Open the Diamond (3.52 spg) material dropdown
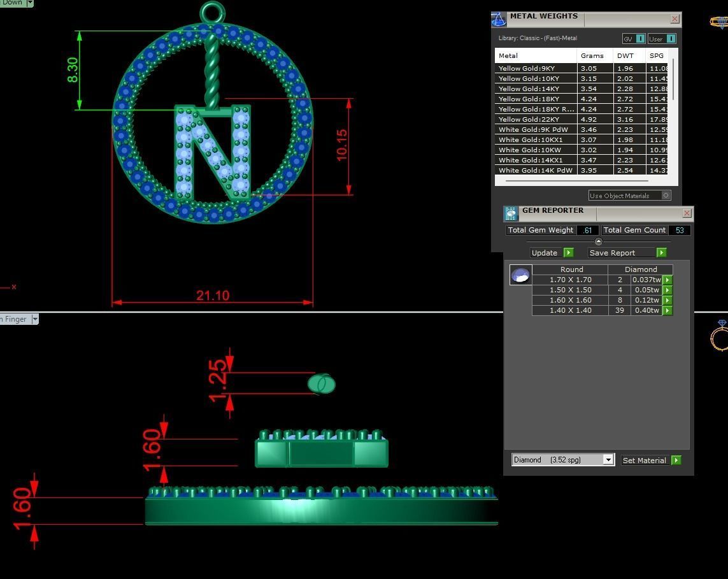Screen dimensions: 728x579 point(608,460)
